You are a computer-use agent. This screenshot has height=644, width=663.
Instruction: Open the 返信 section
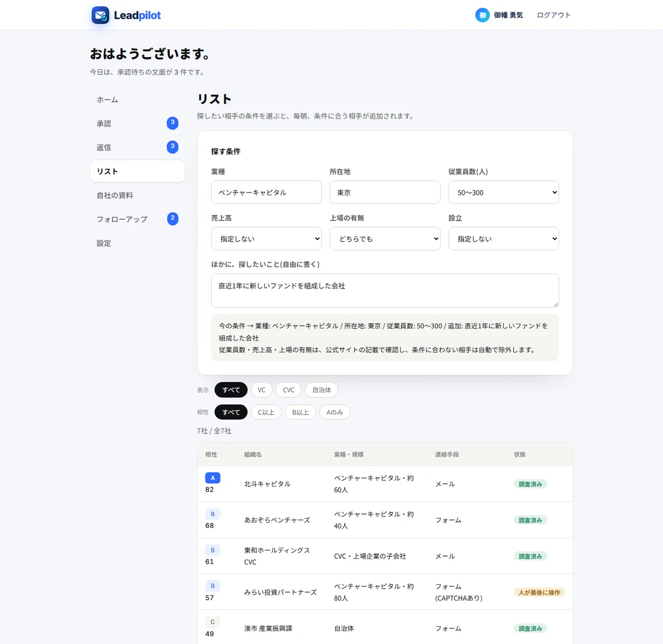click(x=137, y=147)
